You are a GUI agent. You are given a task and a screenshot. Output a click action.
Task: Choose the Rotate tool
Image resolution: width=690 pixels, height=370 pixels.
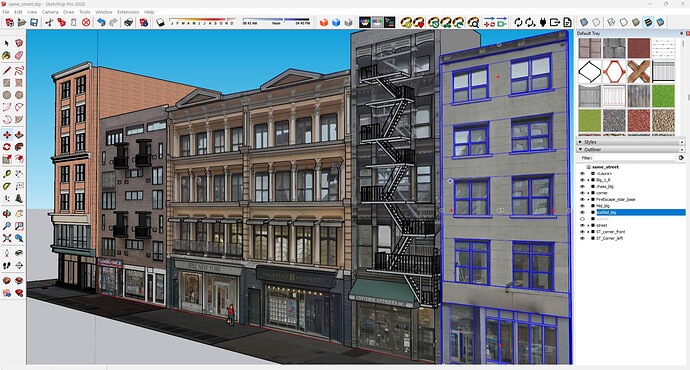[7, 147]
